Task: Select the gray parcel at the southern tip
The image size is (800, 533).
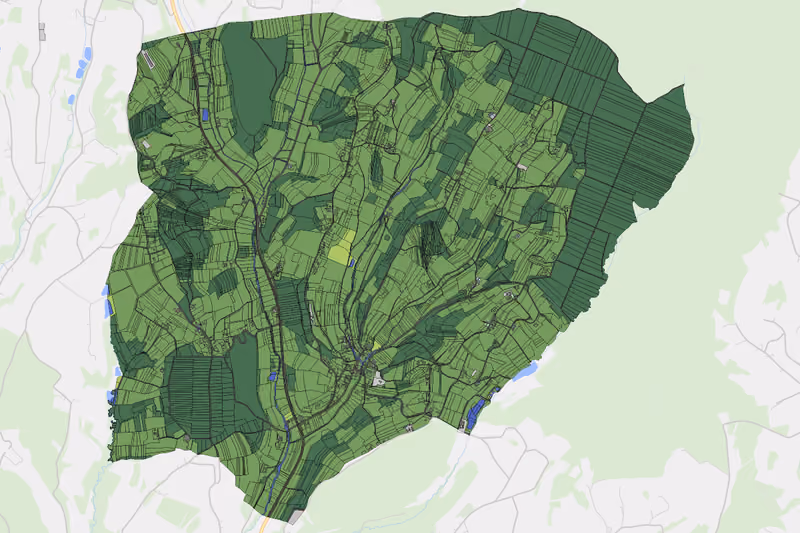Action: point(296,516)
